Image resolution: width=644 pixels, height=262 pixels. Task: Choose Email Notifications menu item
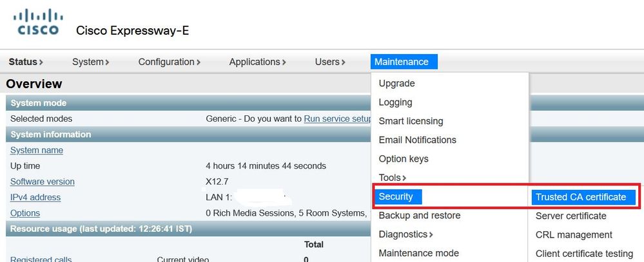tap(417, 140)
